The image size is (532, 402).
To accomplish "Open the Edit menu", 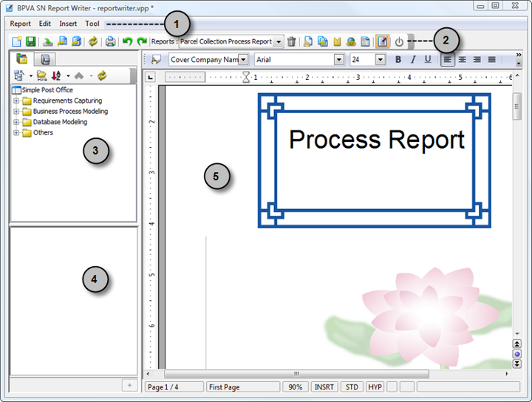I will [x=45, y=24].
